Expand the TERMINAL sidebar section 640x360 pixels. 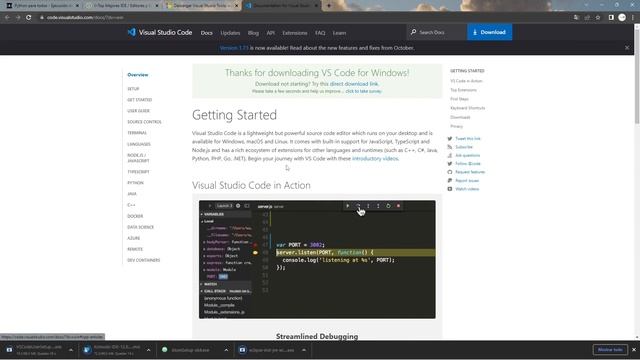pyautogui.click(x=137, y=133)
